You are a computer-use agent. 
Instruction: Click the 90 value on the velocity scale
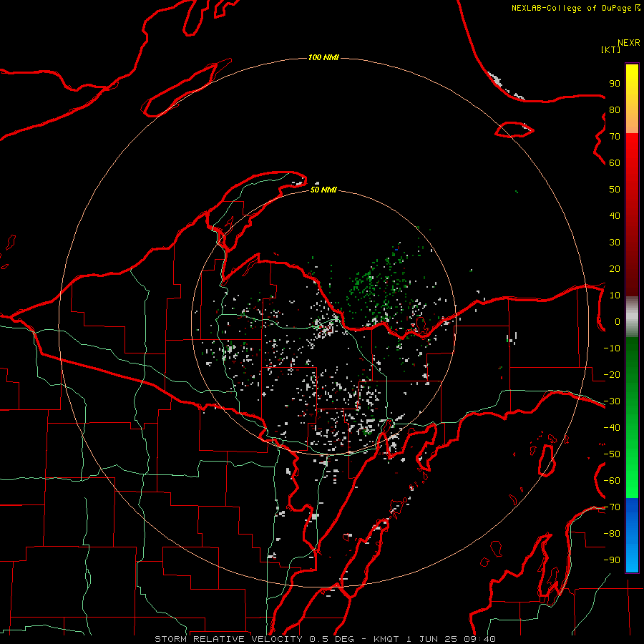pos(615,84)
